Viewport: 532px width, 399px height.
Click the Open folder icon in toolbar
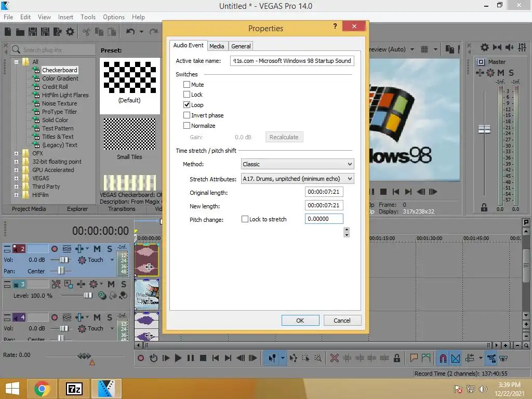pyautogui.click(x=20, y=32)
